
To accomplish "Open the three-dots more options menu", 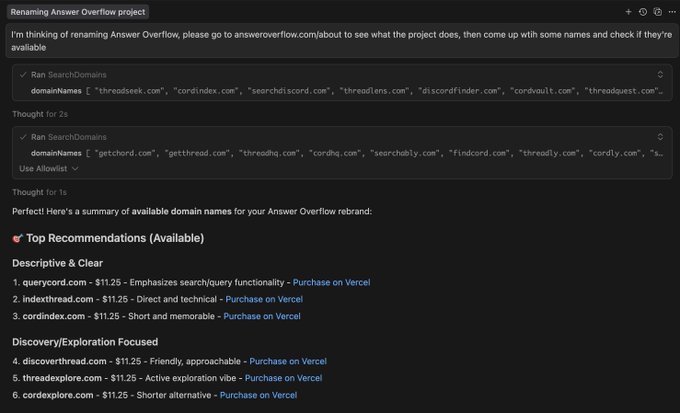I will [x=672, y=12].
